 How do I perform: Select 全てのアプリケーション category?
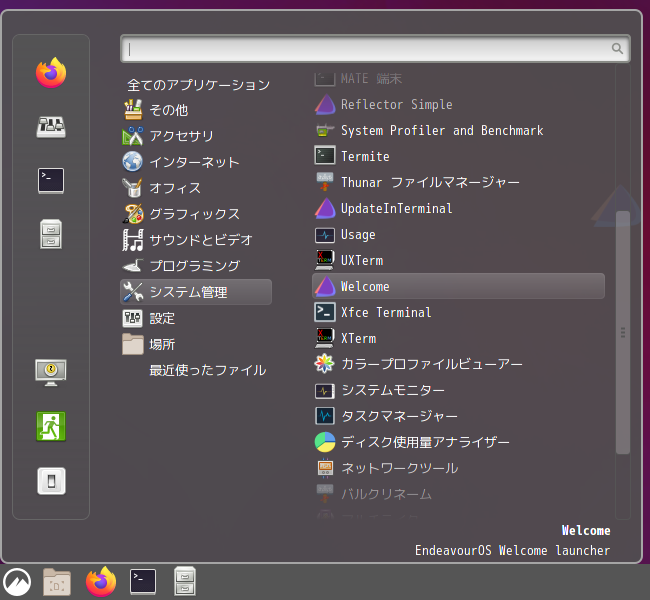point(199,85)
